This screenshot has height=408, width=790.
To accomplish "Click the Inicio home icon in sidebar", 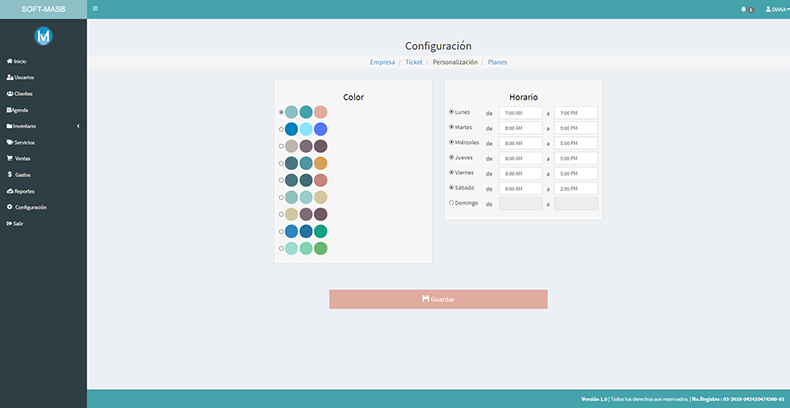I will [x=9, y=61].
